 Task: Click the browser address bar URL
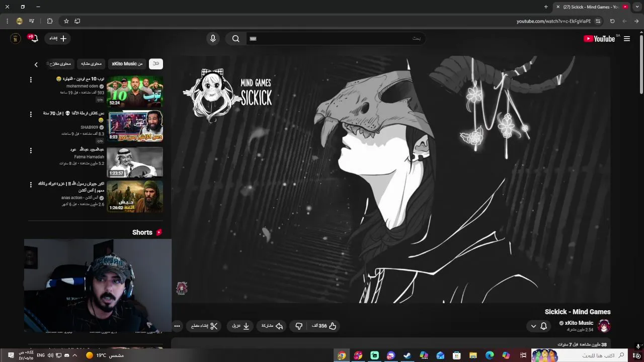[553, 21]
